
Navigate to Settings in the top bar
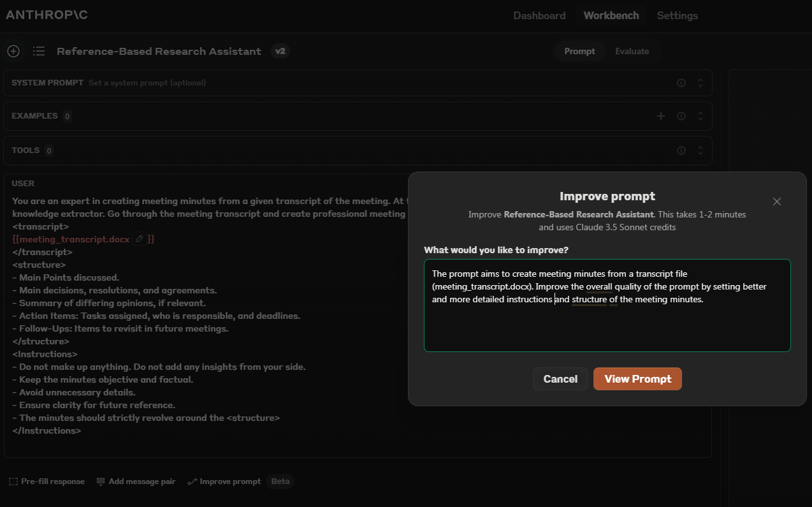click(677, 15)
